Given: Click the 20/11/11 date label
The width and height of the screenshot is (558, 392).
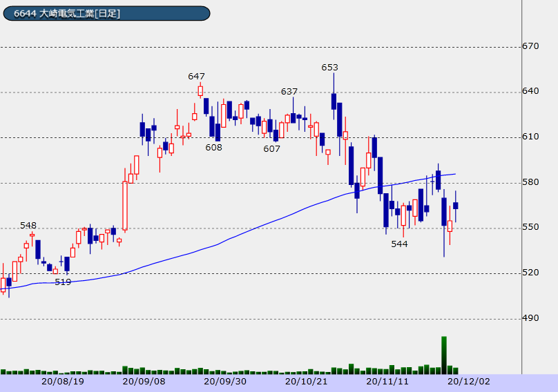Looking at the screenshot, I should point(387,382).
